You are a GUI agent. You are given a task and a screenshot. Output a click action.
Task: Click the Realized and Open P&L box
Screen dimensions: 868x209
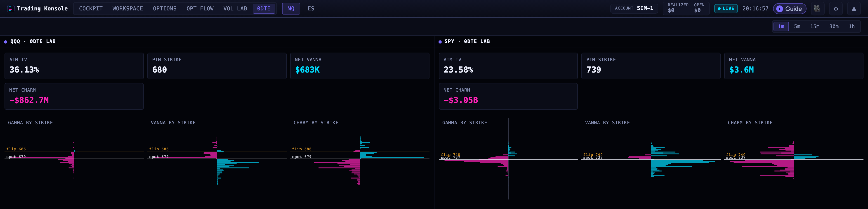[686, 8]
